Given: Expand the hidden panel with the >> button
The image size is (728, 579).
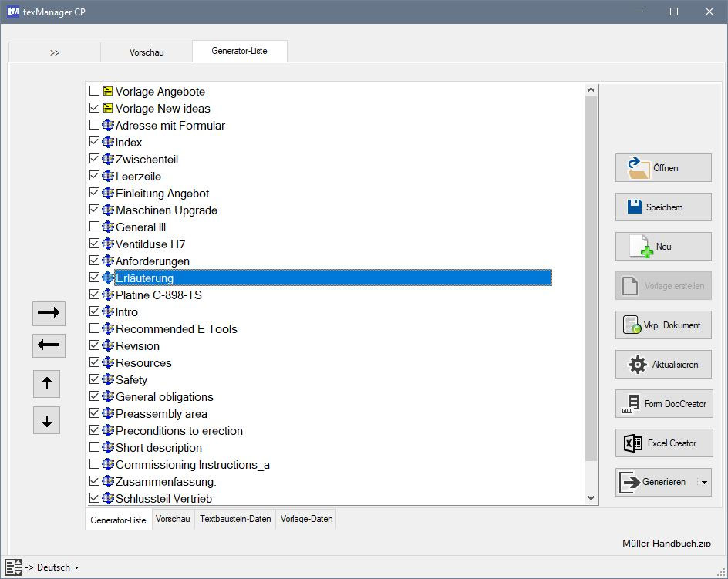Looking at the screenshot, I should click(x=54, y=52).
